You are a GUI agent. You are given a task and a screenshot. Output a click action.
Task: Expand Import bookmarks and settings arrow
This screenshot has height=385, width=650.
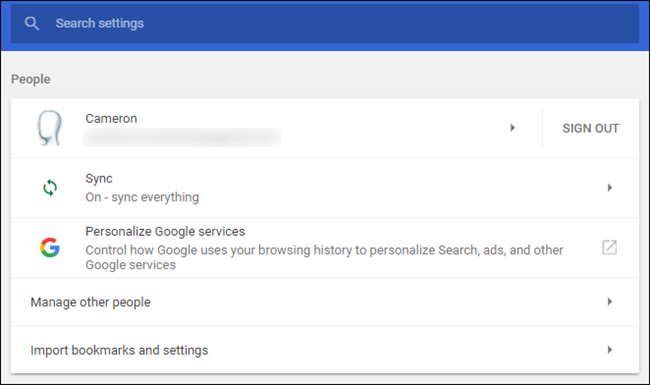click(x=609, y=350)
